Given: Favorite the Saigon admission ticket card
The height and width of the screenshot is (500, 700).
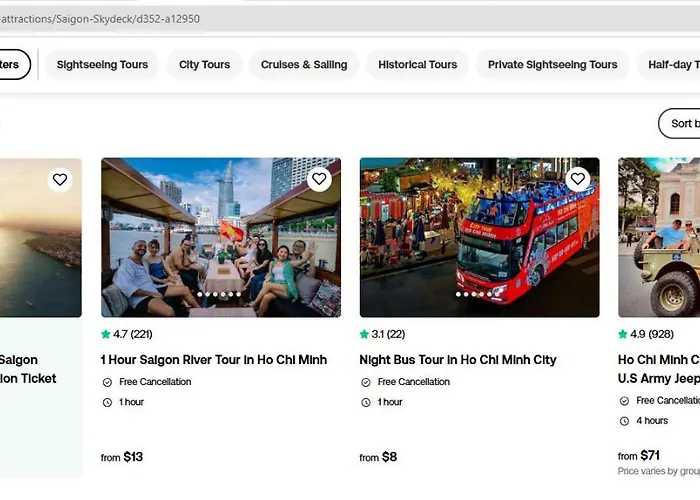Looking at the screenshot, I should (x=60, y=179).
